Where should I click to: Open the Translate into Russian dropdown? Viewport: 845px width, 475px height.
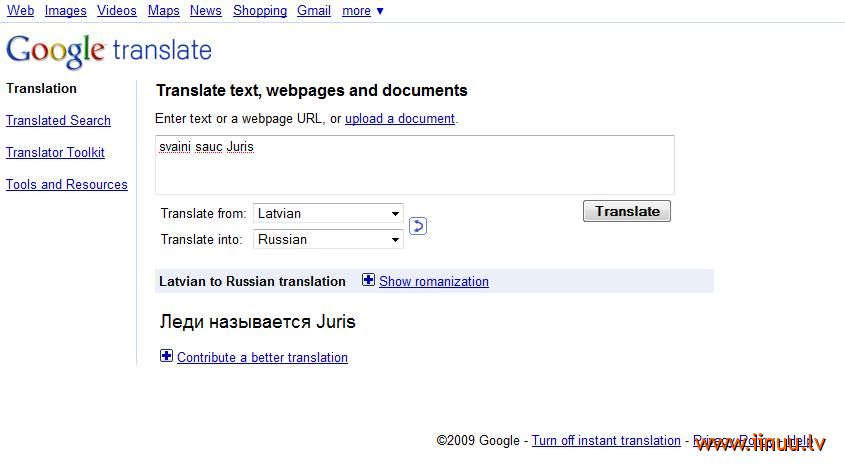[328, 239]
